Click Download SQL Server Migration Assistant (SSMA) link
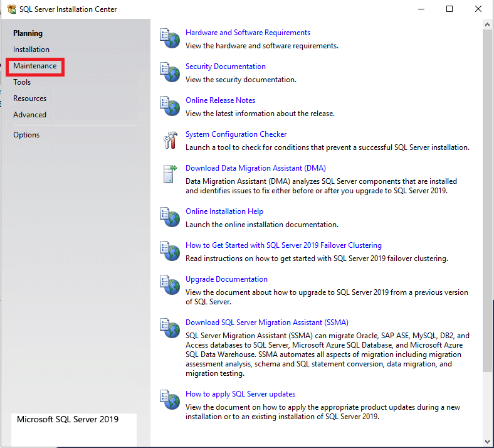 click(x=267, y=323)
